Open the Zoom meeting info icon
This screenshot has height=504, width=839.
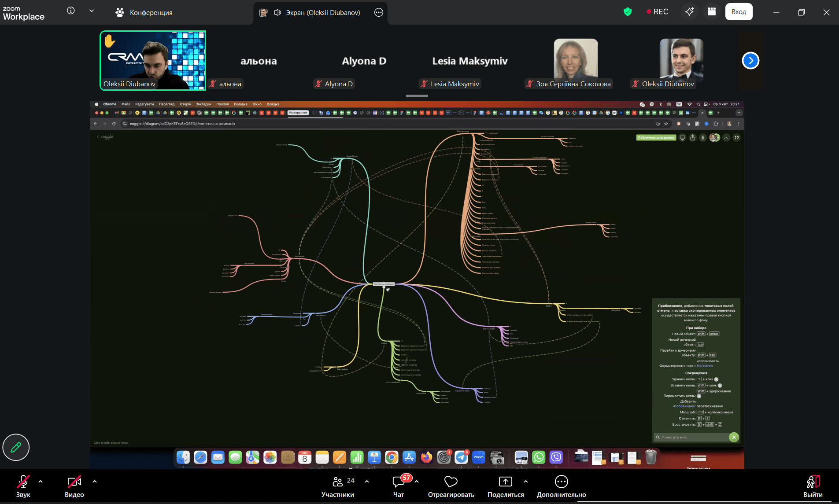70,11
